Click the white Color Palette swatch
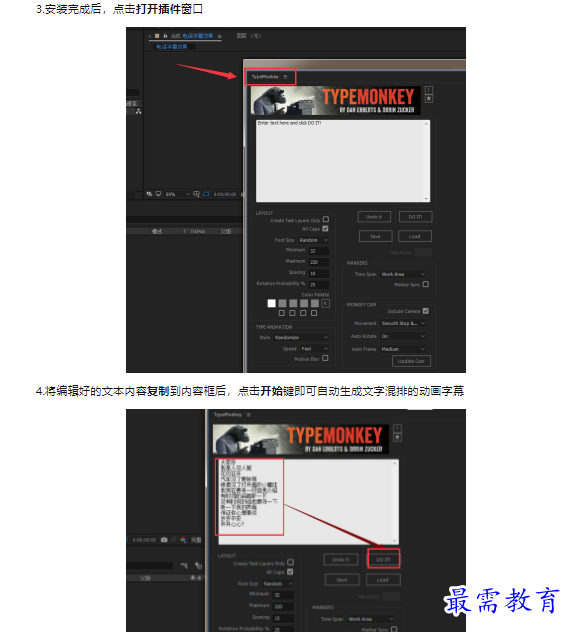Screen dimensions: 568x632 tap(271, 304)
